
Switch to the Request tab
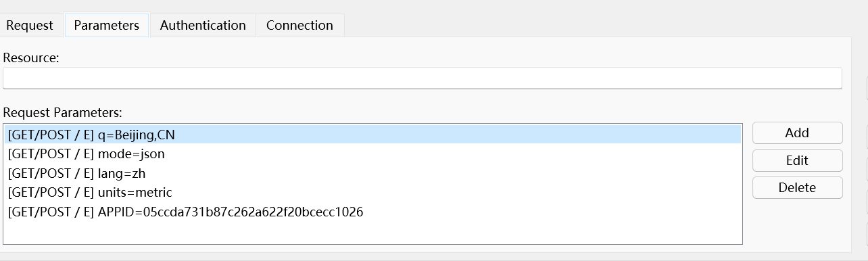30,25
